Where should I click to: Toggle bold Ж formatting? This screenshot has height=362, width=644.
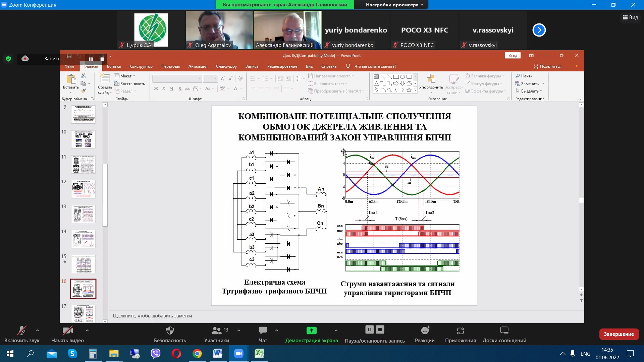[x=156, y=88]
